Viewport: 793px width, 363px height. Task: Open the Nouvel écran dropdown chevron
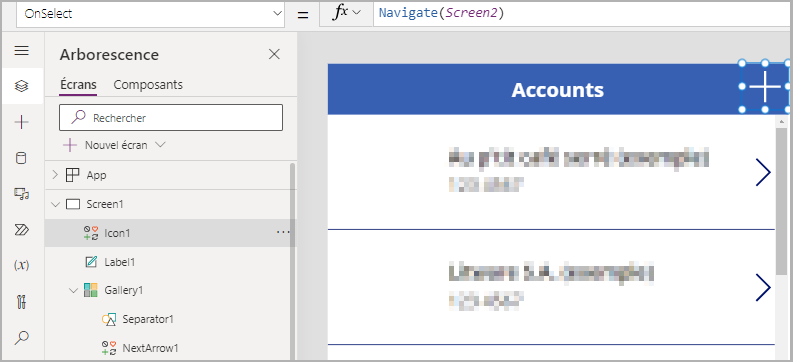pyautogui.click(x=160, y=145)
